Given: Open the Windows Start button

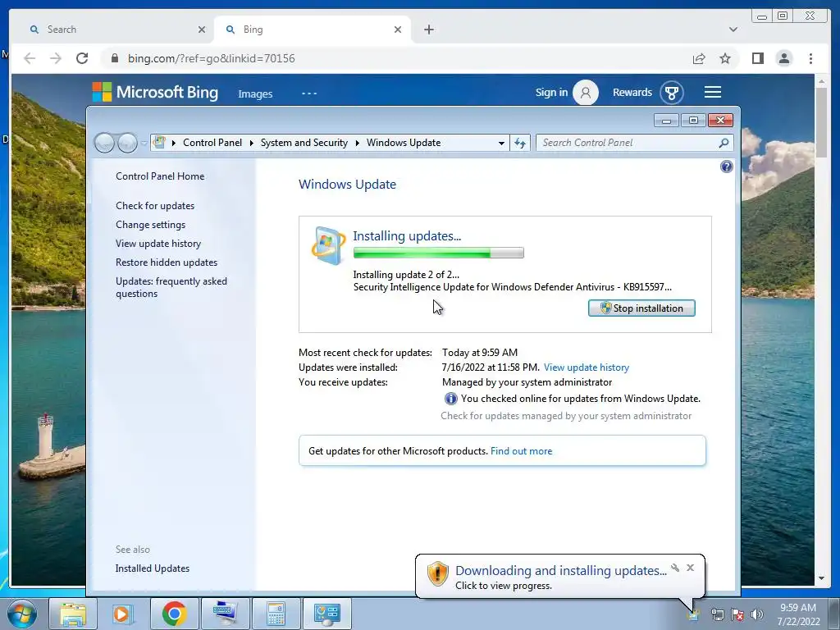Looking at the screenshot, I should click(22, 614).
